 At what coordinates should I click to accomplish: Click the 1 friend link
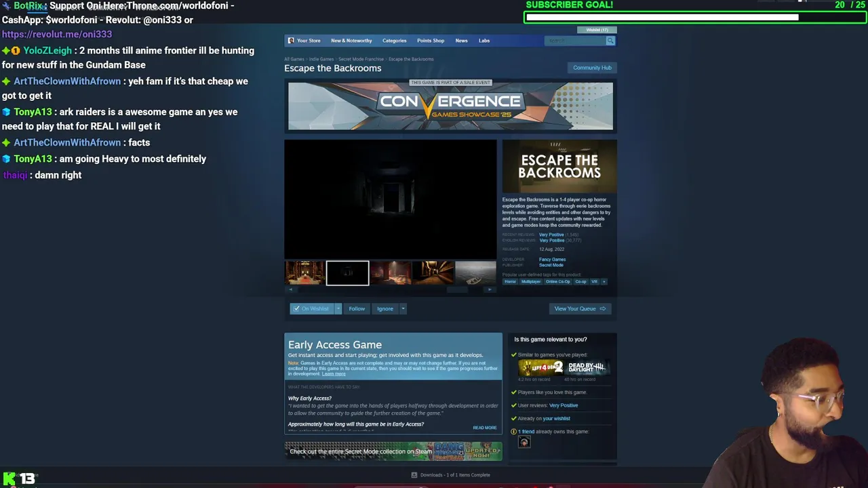click(526, 432)
